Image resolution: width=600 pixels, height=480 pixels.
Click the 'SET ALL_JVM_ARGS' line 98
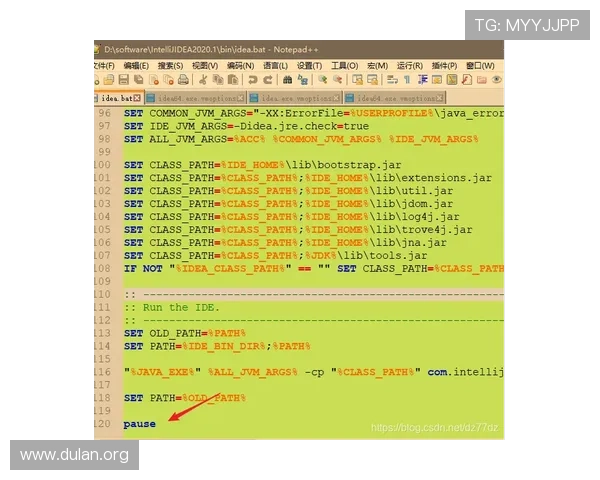click(x=301, y=139)
